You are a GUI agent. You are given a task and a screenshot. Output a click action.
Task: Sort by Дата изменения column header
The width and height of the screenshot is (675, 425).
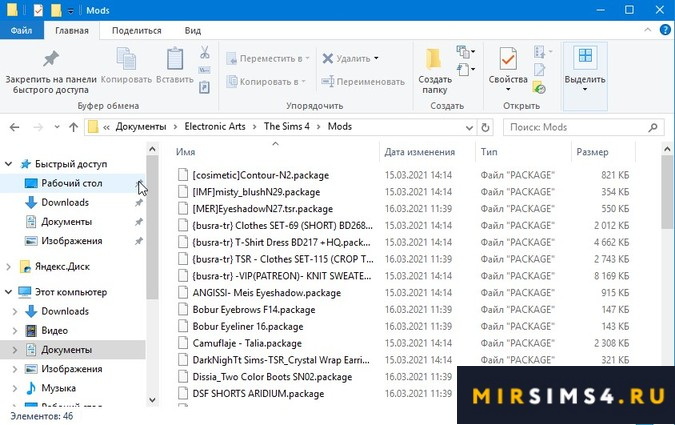click(x=419, y=152)
